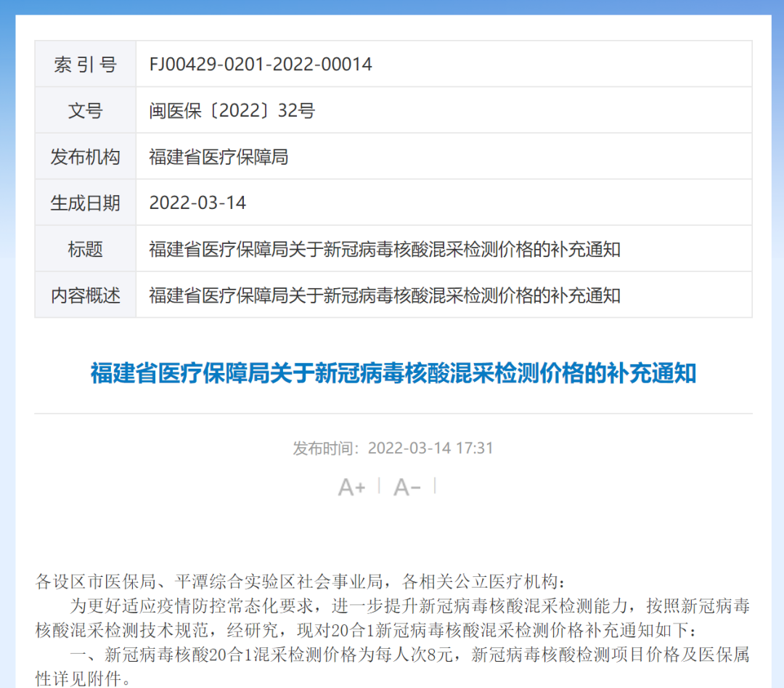Click the notice title text in 标题 row

click(385, 250)
